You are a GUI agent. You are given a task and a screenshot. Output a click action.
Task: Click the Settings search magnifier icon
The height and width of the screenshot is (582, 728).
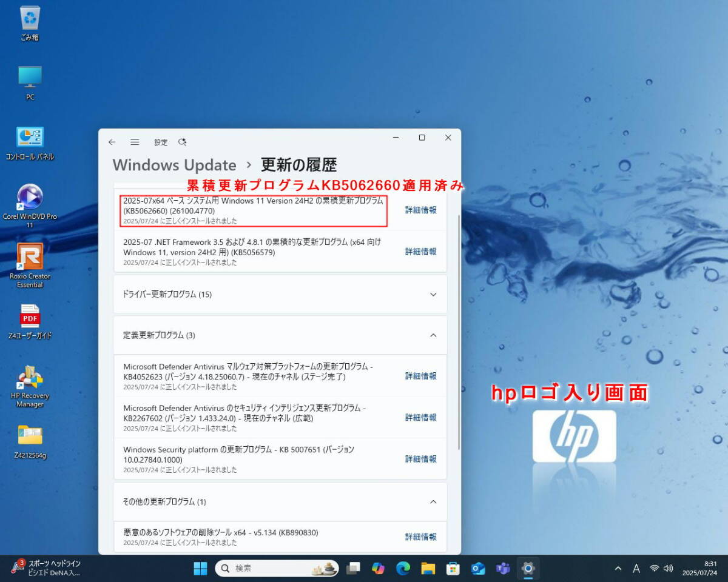tap(182, 142)
